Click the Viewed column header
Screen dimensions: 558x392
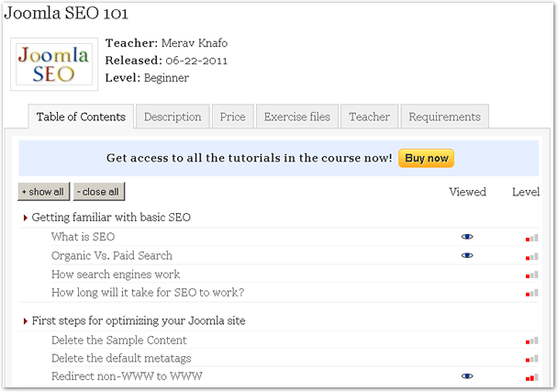click(x=468, y=192)
